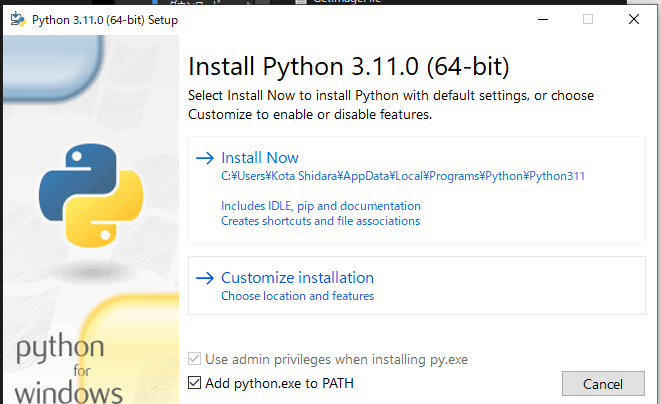The height and width of the screenshot is (404, 661).
Task: Click the 'Select Install Now to install' description
Action: tap(391, 105)
